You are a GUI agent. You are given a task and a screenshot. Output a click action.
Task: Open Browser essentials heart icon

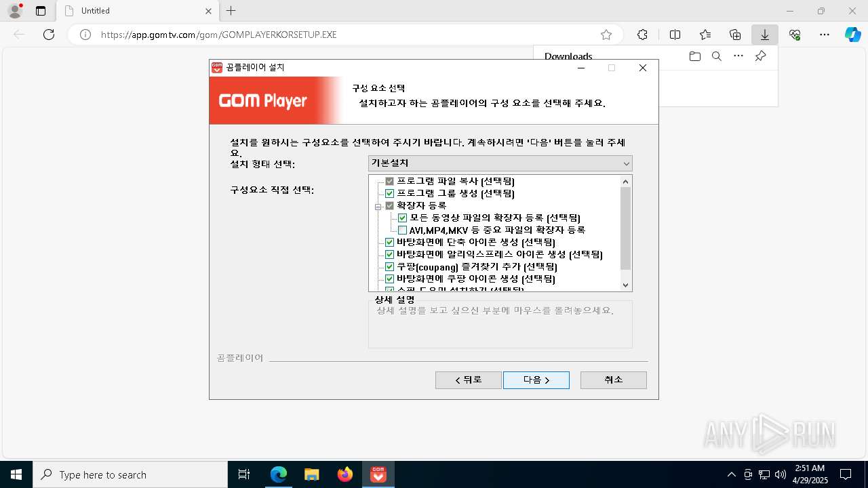click(x=795, y=35)
